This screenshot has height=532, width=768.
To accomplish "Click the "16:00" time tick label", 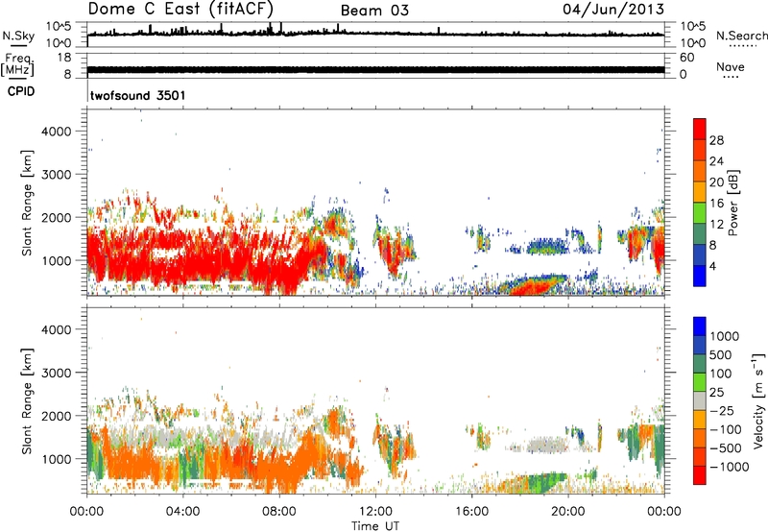I will [x=471, y=512].
